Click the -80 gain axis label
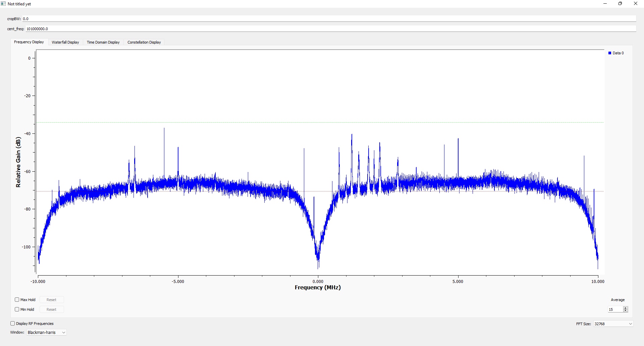Viewport: 644px width, 346px height. (x=27, y=209)
